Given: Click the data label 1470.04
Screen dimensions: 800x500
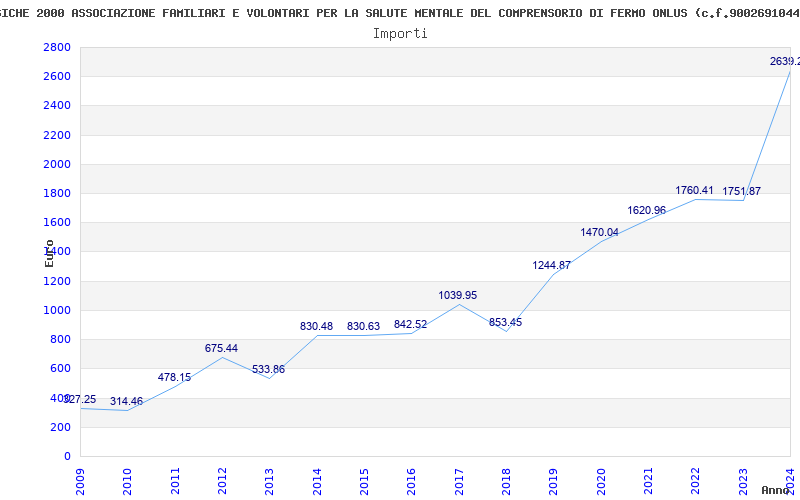Looking at the screenshot, I should click(x=599, y=233).
